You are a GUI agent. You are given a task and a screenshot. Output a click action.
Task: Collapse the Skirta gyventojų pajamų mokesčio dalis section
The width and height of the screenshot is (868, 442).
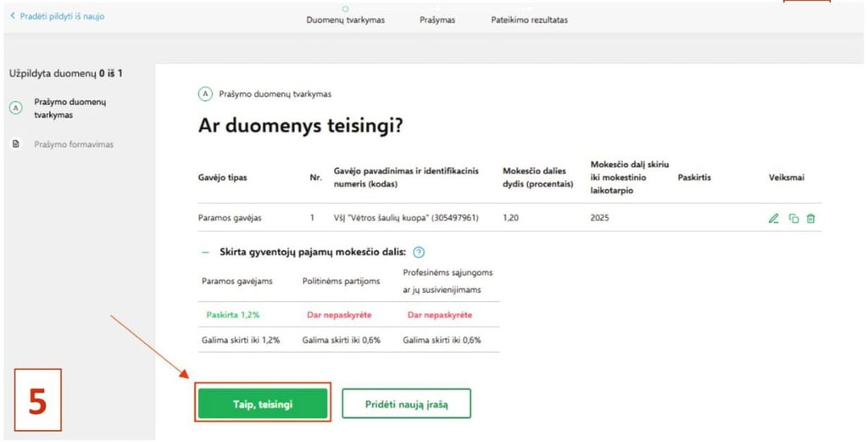tap(204, 252)
